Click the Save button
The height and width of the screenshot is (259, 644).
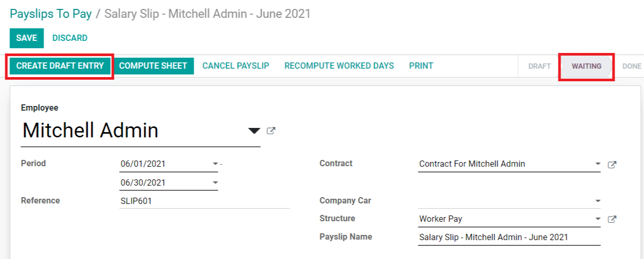(x=26, y=38)
